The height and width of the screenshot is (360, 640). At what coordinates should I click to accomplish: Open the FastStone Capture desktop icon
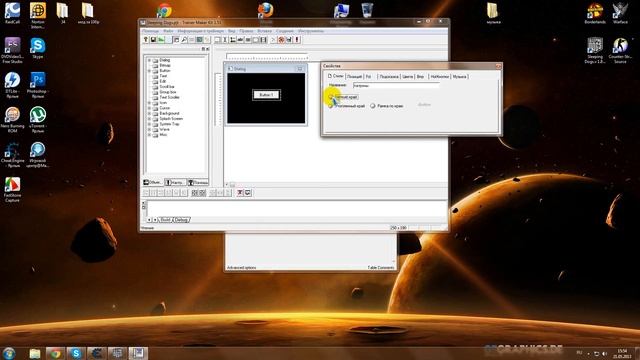pyautogui.click(x=13, y=189)
